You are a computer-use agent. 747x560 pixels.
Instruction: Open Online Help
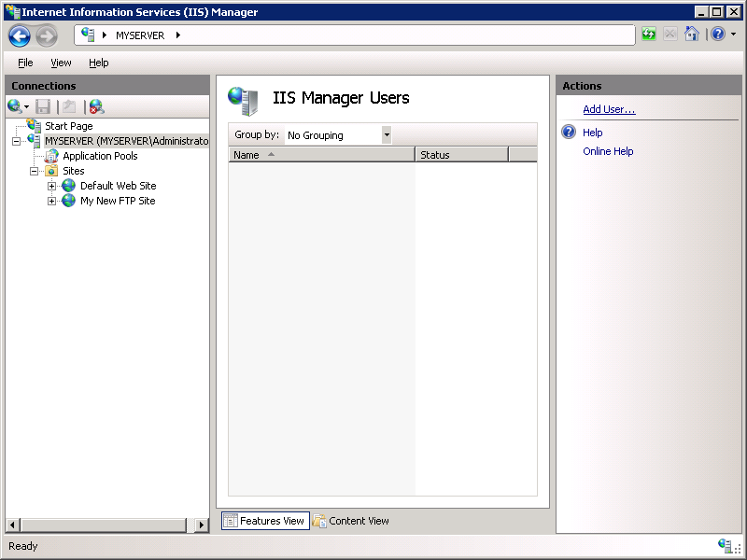point(608,151)
